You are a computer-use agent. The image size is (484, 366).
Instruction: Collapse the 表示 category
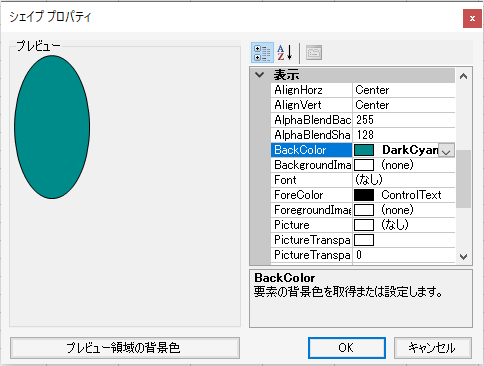(x=260, y=75)
